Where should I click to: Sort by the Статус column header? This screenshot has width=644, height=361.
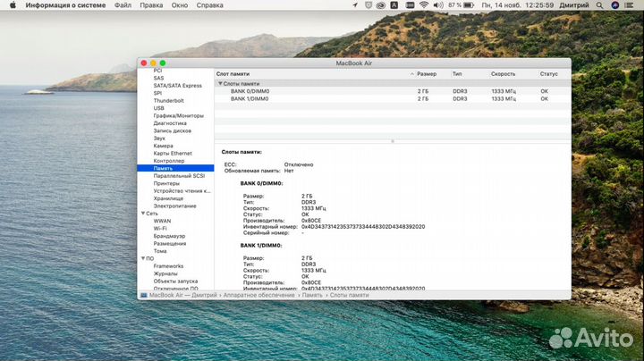click(x=548, y=74)
